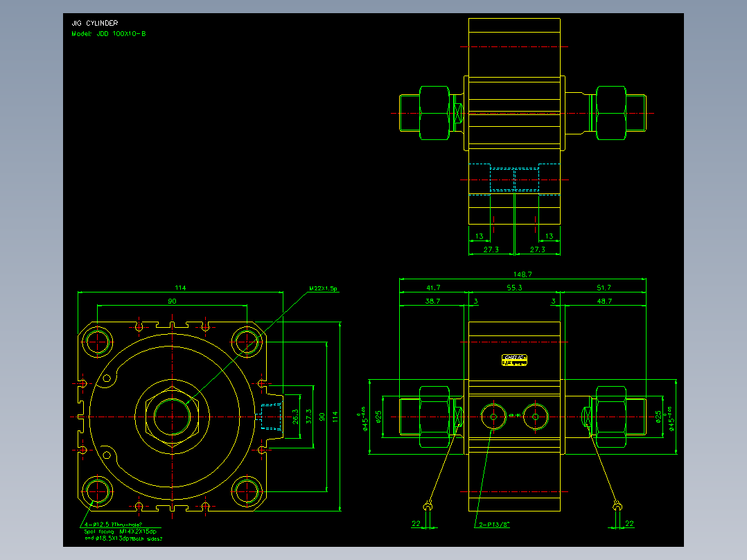
Task: Click the left 27.3 dimension below top view
Action: click(491, 250)
